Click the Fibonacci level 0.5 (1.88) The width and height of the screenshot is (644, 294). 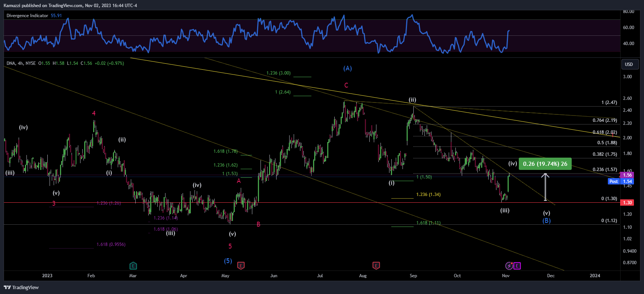[607, 143]
